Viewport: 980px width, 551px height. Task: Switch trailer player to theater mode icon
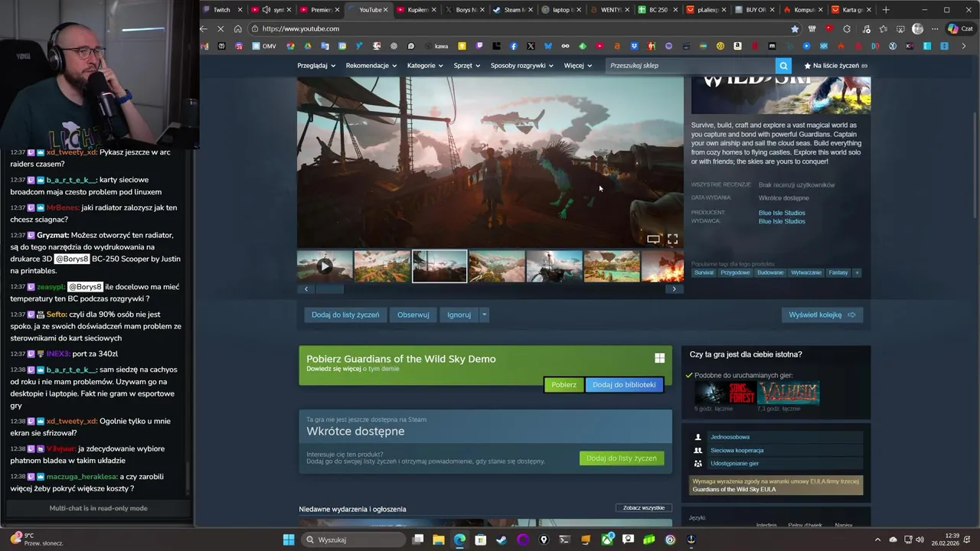coord(653,240)
